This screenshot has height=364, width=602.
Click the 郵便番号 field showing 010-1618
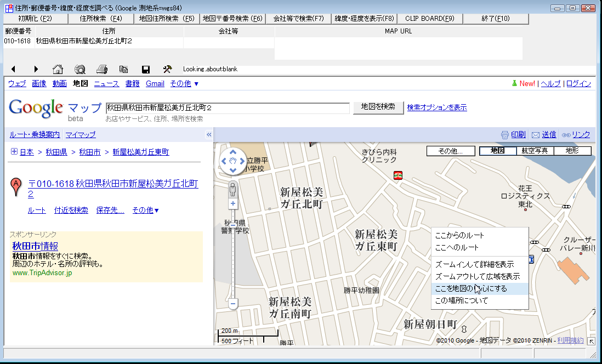pos(18,42)
